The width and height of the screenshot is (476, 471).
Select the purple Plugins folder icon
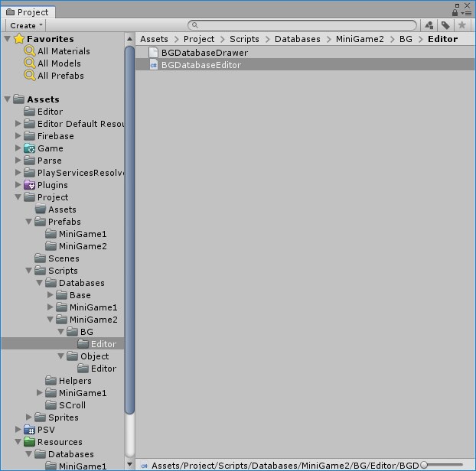click(x=29, y=185)
